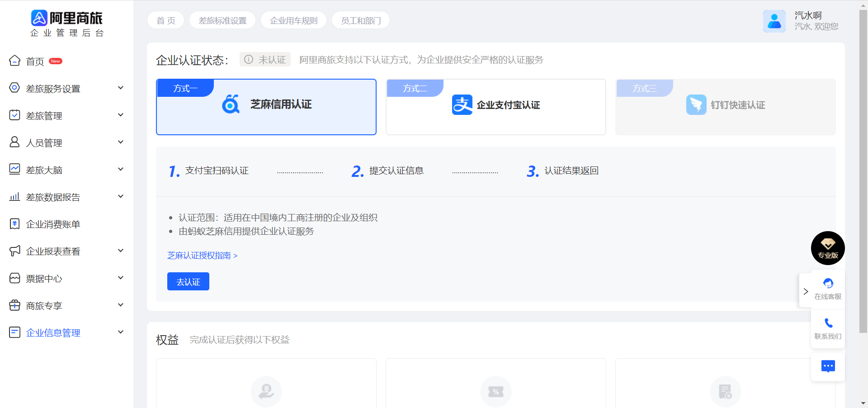Click the scrollbar down arrow
This screenshot has width=868, height=408.
863,403
